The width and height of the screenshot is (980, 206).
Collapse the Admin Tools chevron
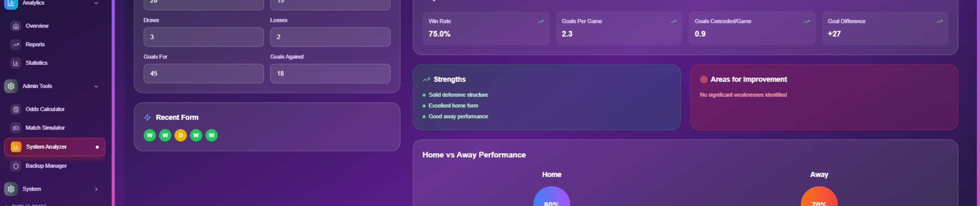[96, 86]
